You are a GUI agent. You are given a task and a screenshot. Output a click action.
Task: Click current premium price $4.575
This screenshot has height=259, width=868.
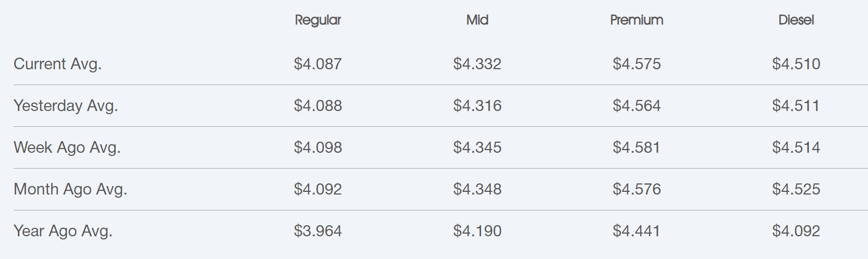(636, 64)
